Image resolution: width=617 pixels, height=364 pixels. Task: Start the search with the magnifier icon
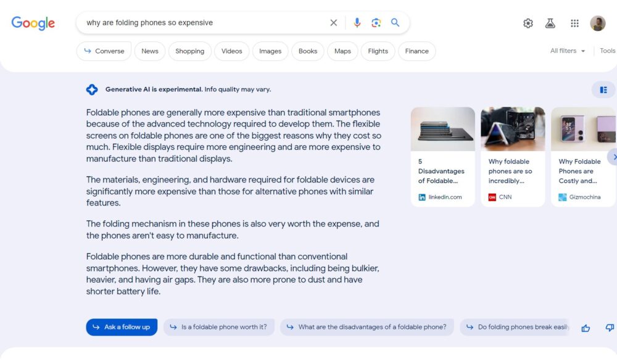click(x=395, y=22)
